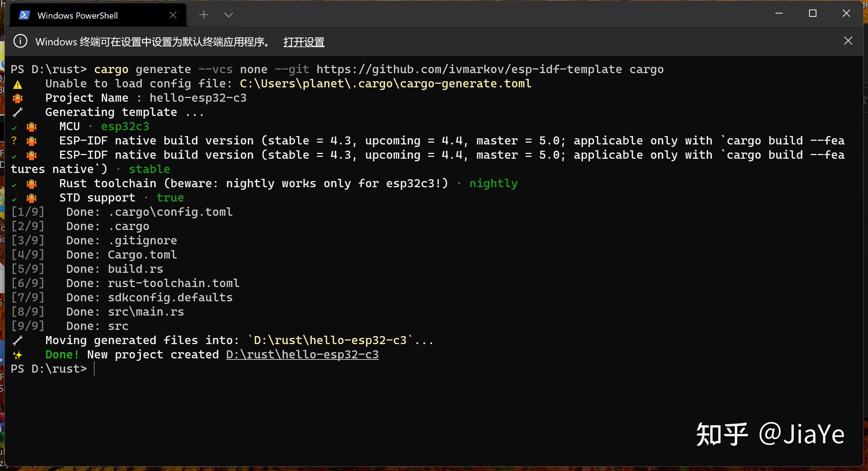Image resolution: width=868 pixels, height=471 pixels.
Task: Click the emoji icon beside 'Project Name'
Action: click(x=18, y=98)
